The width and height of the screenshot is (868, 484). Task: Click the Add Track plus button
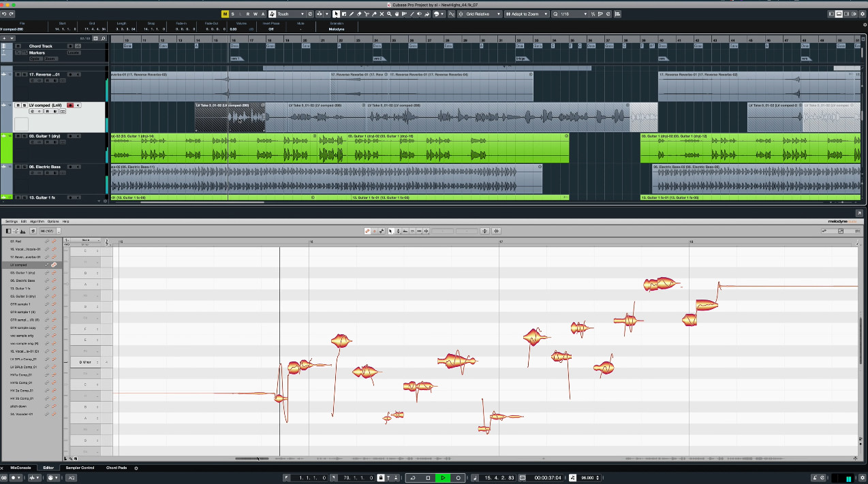click(4, 38)
